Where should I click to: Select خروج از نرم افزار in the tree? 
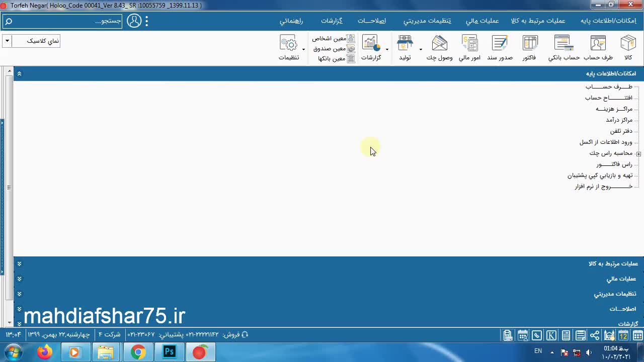pyautogui.click(x=604, y=187)
